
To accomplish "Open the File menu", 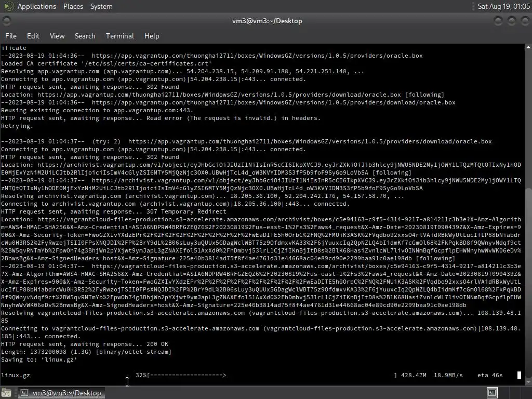I will tap(10, 36).
